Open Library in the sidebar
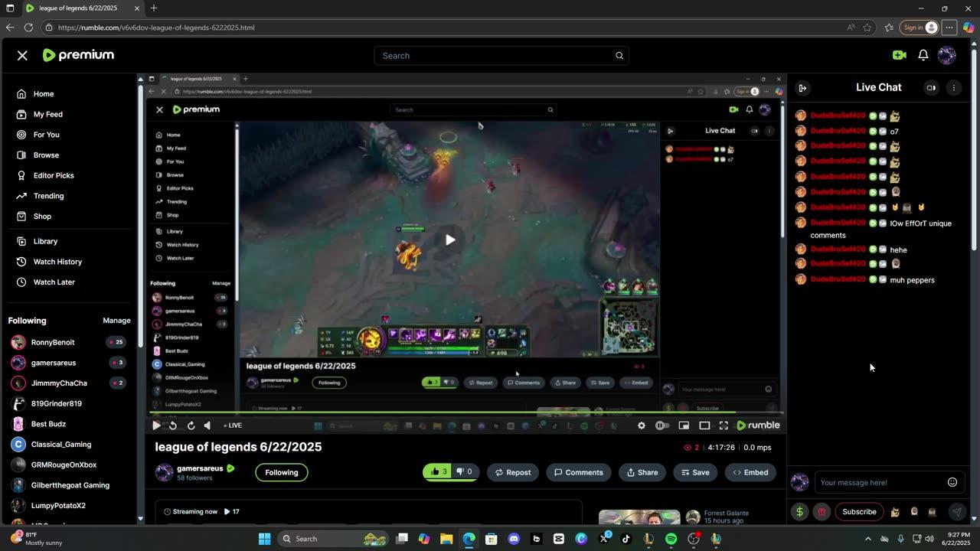The width and height of the screenshot is (980, 551). point(45,241)
